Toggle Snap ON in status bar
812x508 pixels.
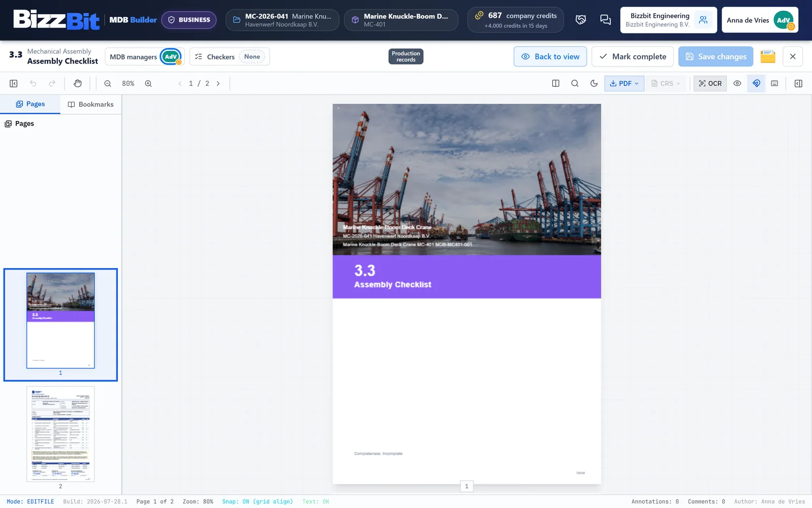[257, 501]
